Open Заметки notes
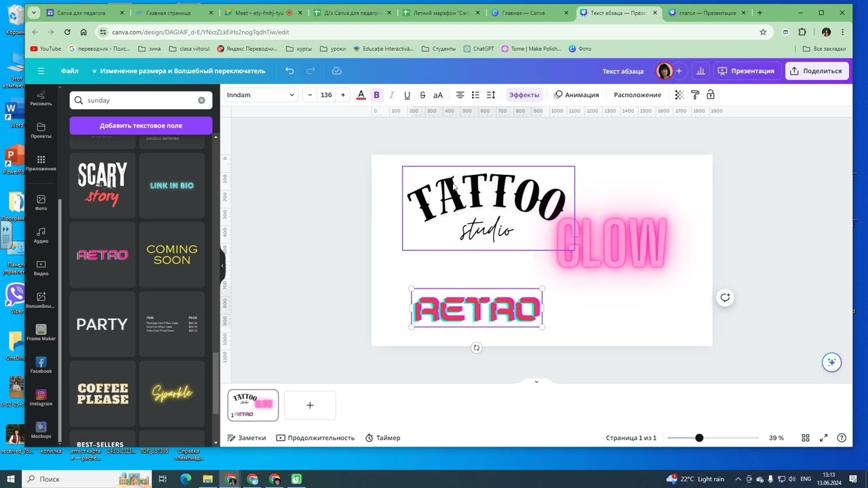868x488 pixels. (x=246, y=438)
